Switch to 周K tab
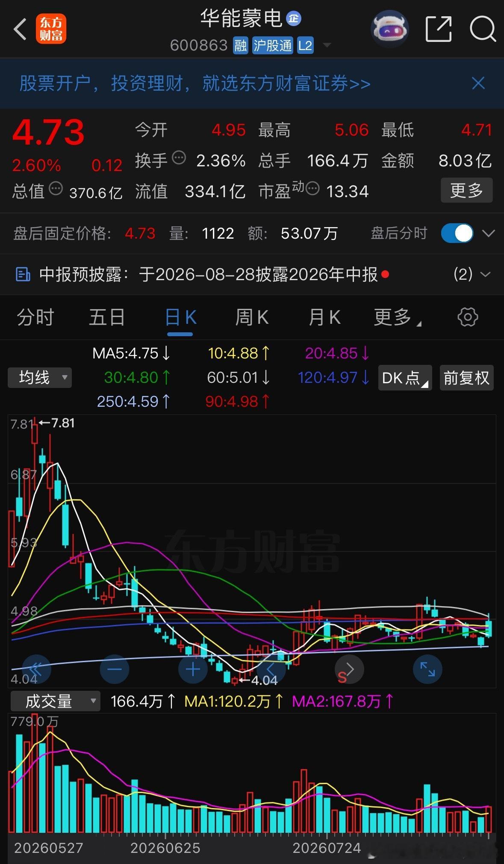 pyautogui.click(x=252, y=317)
